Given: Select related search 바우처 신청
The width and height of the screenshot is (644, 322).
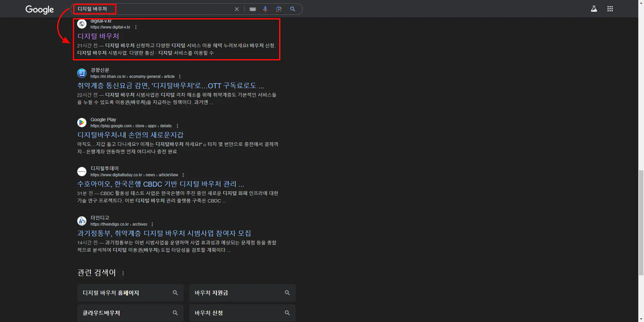Looking at the screenshot, I should tap(243, 313).
